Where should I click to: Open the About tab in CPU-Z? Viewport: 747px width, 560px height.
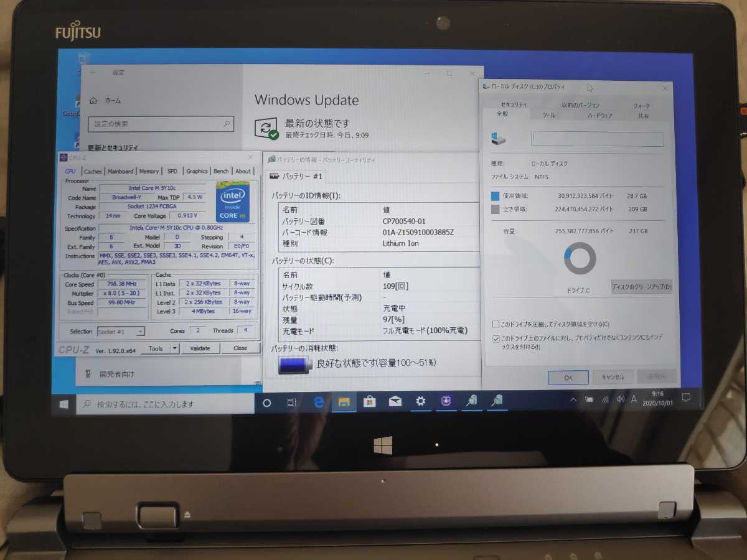click(243, 171)
